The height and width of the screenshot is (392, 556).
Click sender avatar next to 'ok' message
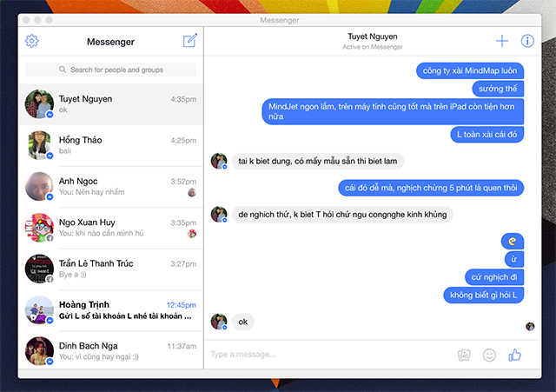pos(219,322)
